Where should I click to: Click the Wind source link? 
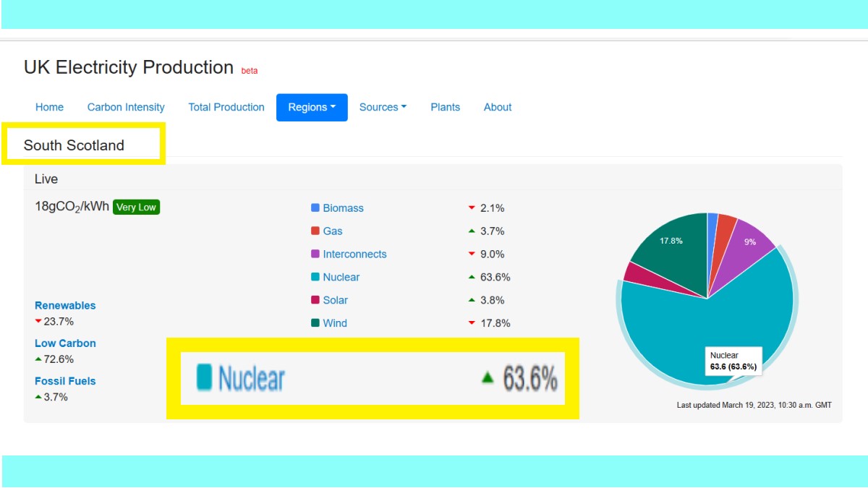[x=335, y=324]
